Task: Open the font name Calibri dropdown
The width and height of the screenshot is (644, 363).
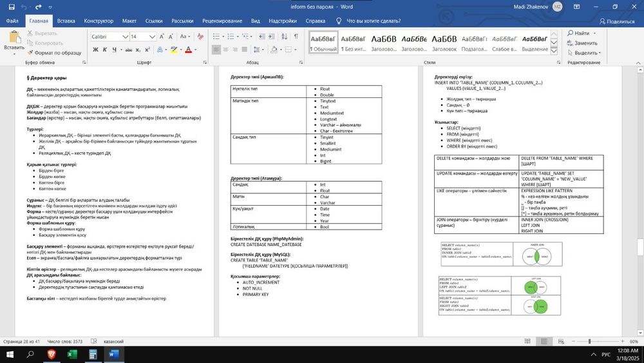Action: click(x=126, y=37)
